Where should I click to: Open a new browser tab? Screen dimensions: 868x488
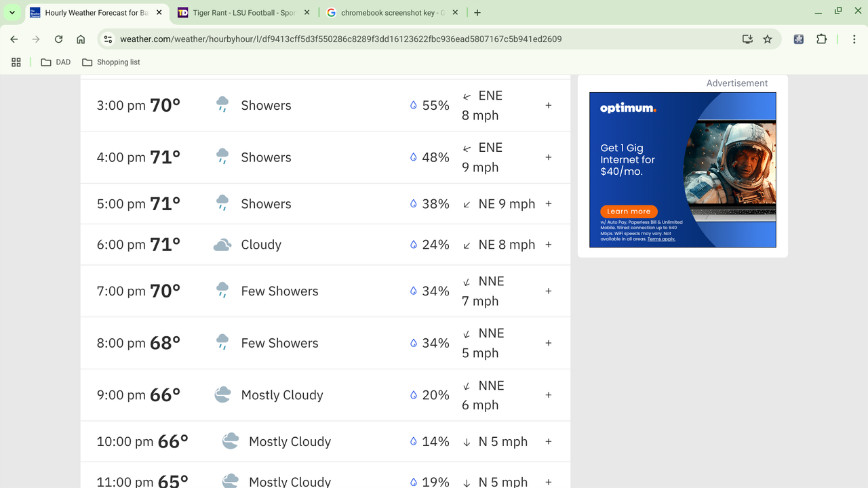[477, 13]
